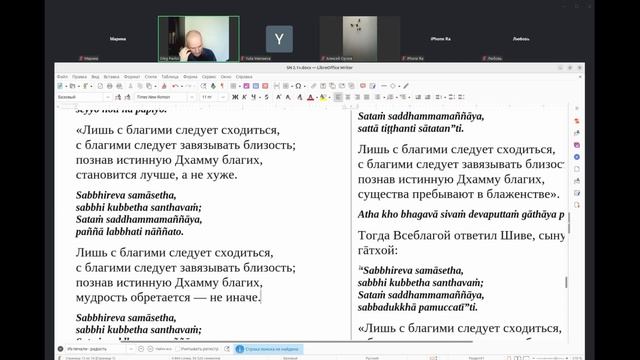
Task: Find the next search match
Action: point(150,349)
